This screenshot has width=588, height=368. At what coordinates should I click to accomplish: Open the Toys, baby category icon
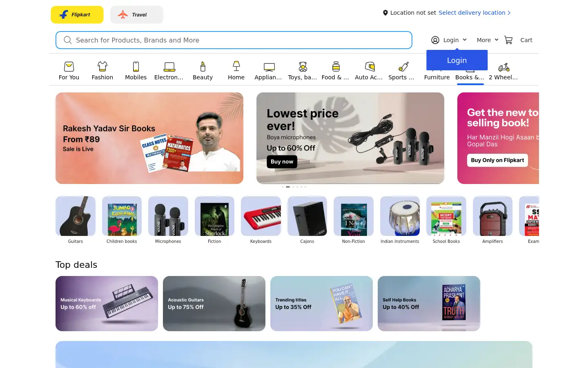tap(303, 67)
